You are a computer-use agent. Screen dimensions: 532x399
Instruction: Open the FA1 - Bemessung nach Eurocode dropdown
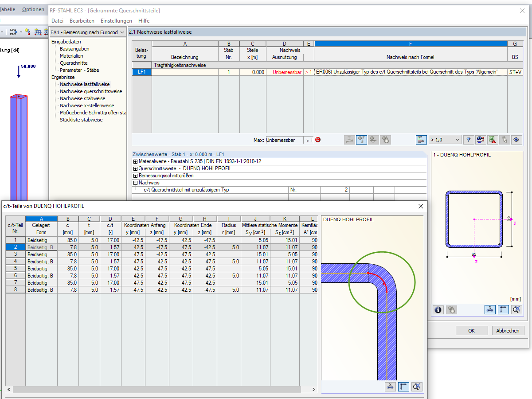tap(88, 32)
